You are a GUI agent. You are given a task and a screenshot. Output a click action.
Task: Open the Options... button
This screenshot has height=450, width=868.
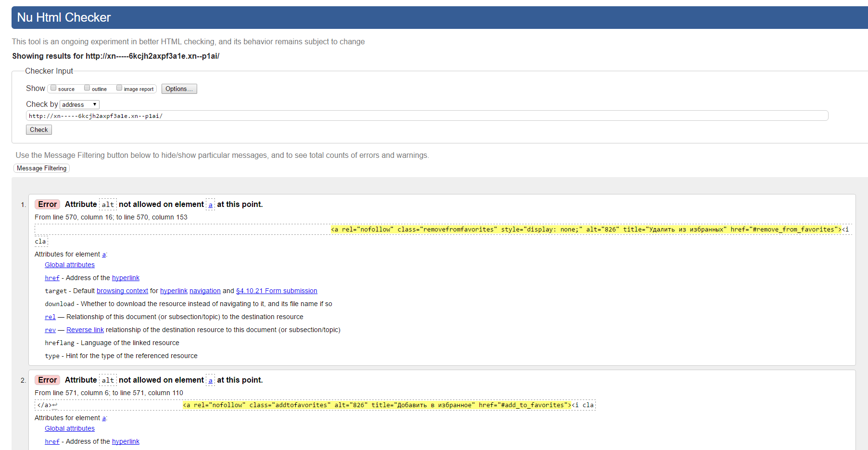point(179,89)
